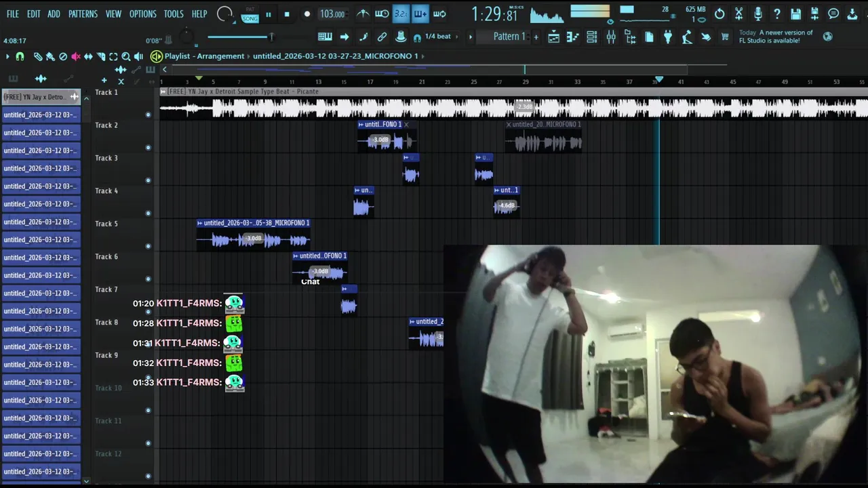Click the master pitch knob
Image resolution: width=868 pixels, height=488 pixels.
coord(187,37)
